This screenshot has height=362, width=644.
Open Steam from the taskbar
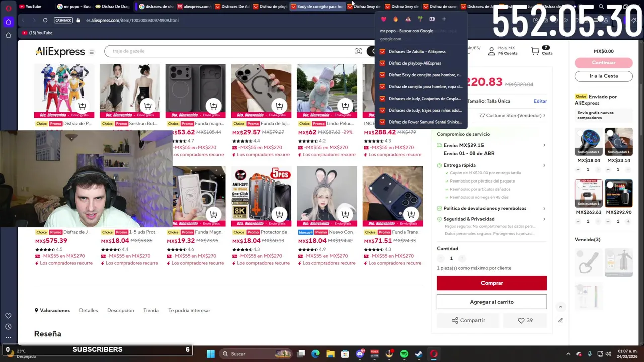point(419,354)
